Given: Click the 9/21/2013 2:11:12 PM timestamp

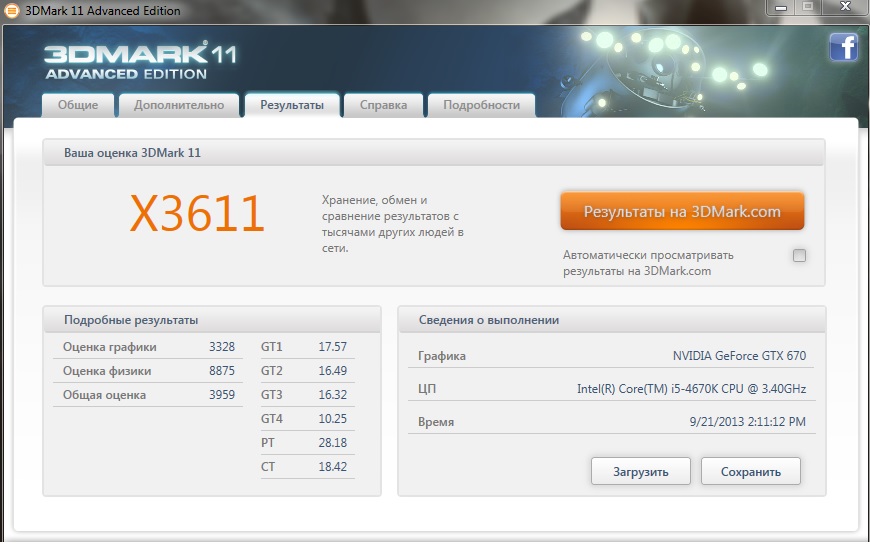Looking at the screenshot, I should pos(747,422).
